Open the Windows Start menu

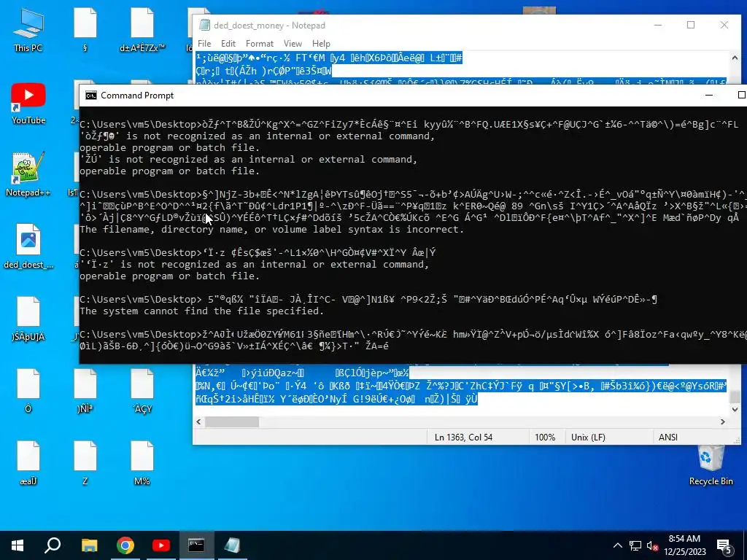[18, 545]
